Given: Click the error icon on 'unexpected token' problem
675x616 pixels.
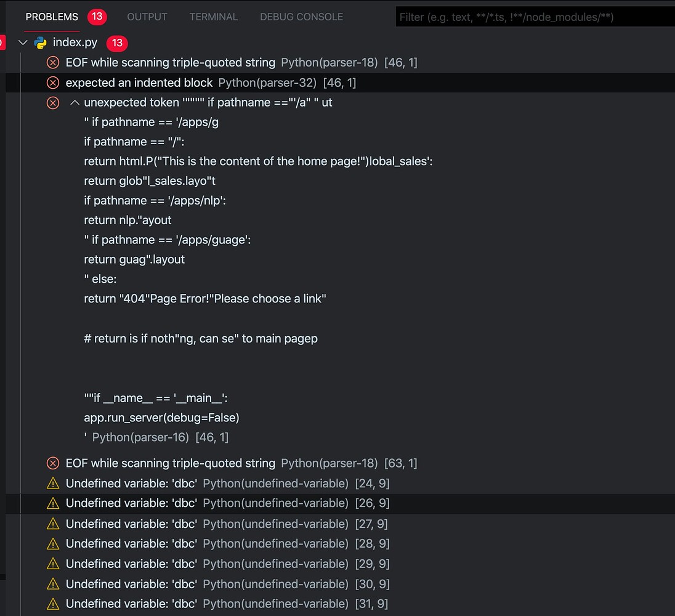Looking at the screenshot, I should coord(53,102).
